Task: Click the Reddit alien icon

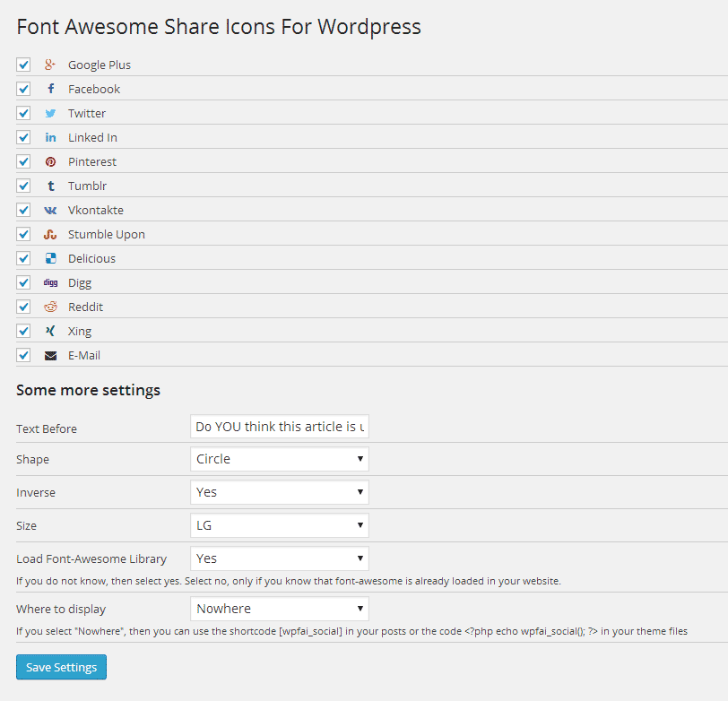Action: pyautogui.click(x=50, y=307)
